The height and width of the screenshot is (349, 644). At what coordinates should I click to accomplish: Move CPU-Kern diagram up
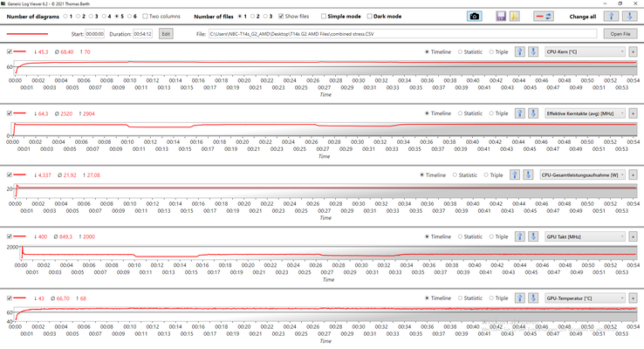pos(520,51)
